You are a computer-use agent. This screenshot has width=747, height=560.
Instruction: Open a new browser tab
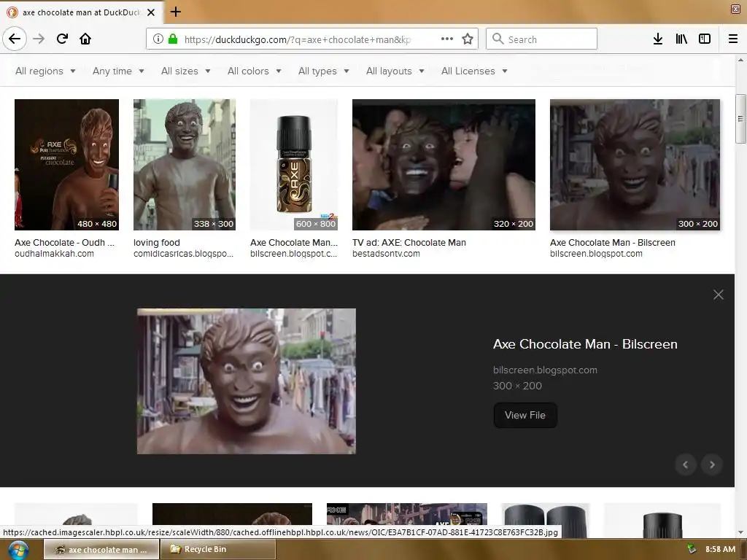tap(176, 12)
